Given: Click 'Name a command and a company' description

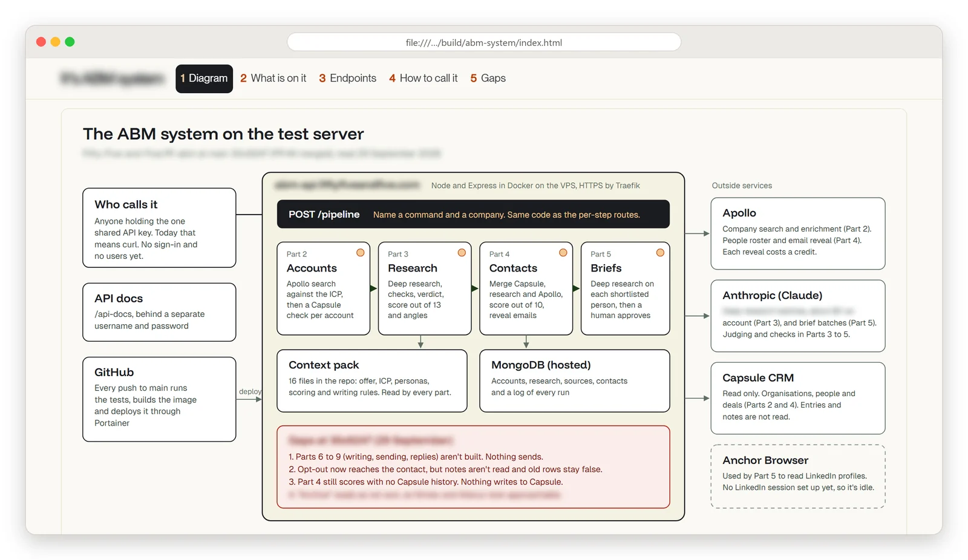Looking at the screenshot, I should [x=506, y=215].
